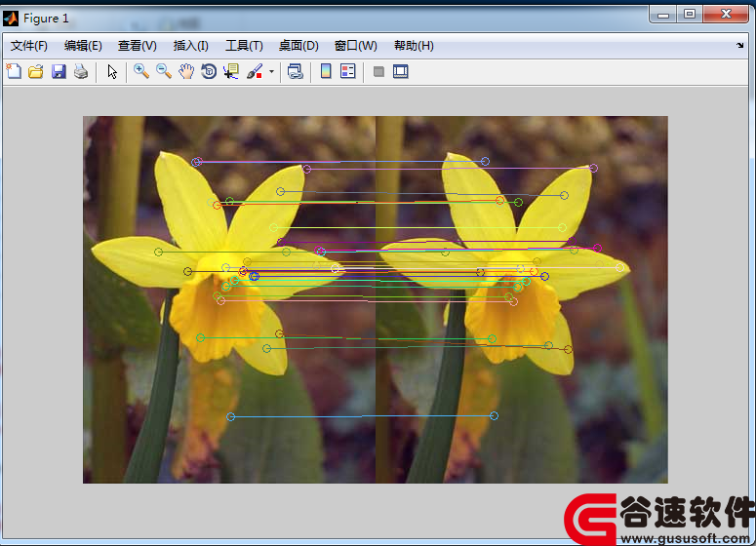Activate the Zoom In magnifier tool
This screenshot has width=756, height=546.
pyautogui.click(x=140, y=71)
